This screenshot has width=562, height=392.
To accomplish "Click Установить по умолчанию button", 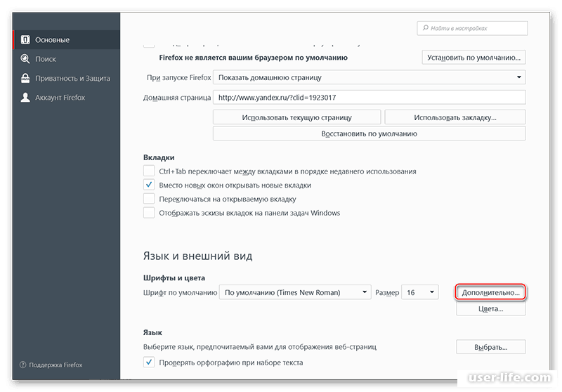I will (x=473, y=58).
